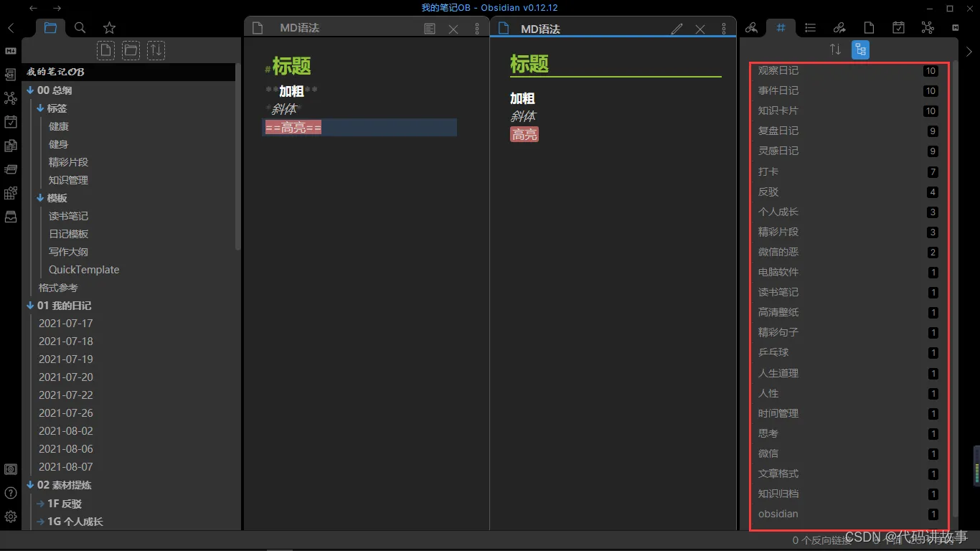This screenshot has width=980, height=551.
Task: Open outgoing links panel tab icon
Action: (x=839, y=28)
